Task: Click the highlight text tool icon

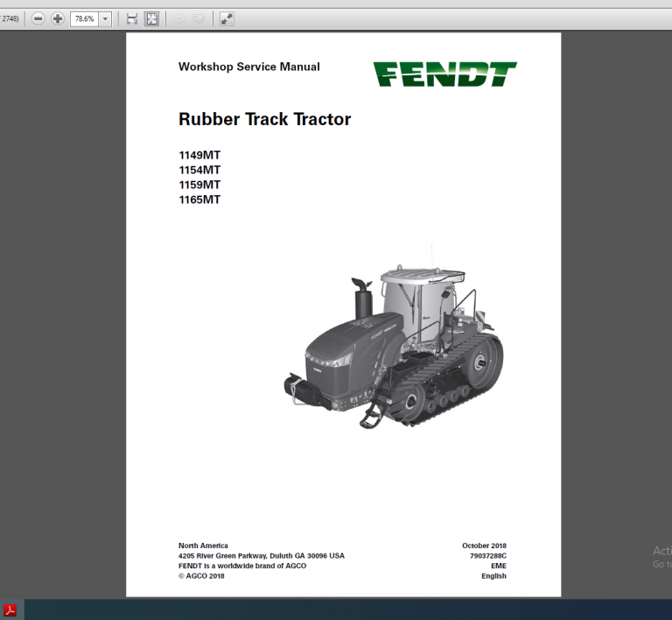Action: [x=199, y=19]
